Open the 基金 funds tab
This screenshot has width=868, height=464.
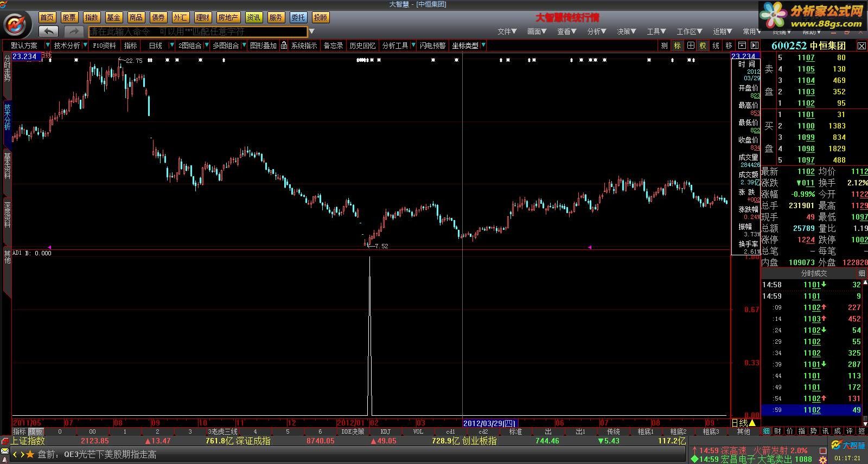point(114,17)
